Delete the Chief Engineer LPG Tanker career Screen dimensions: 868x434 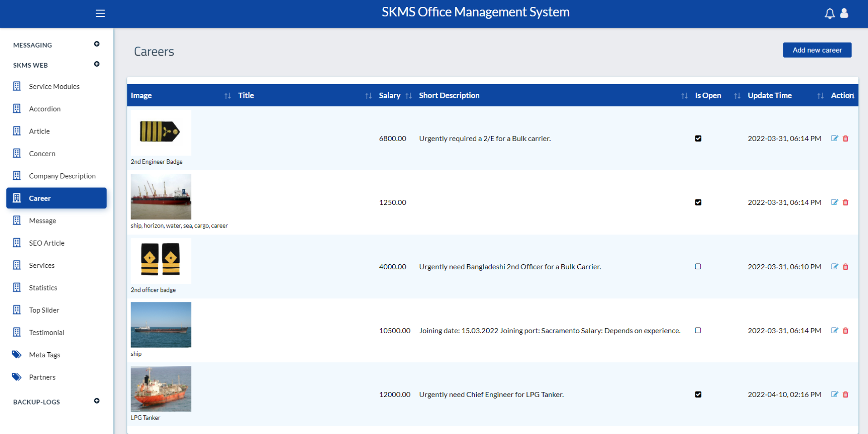pos(846,395)
